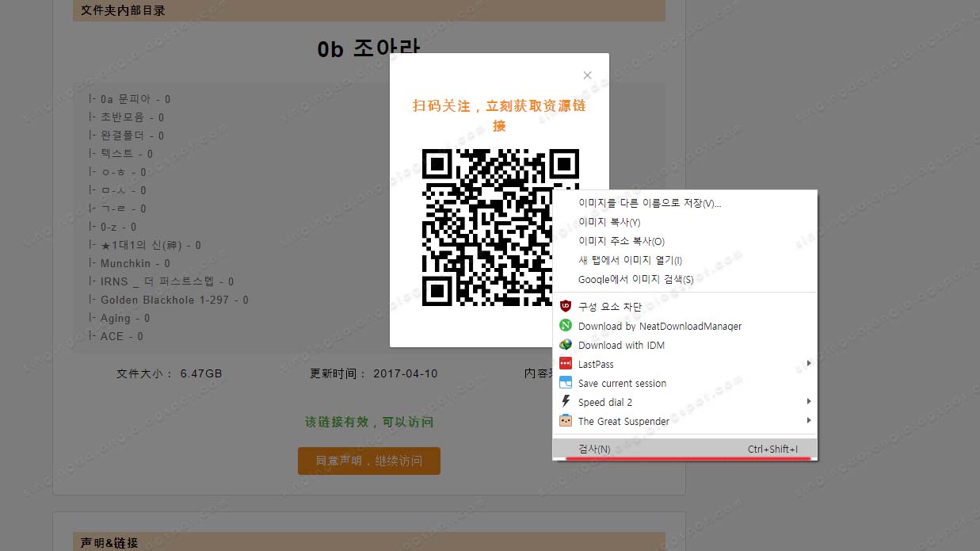Click the Aging folder row

click(120, 318)
